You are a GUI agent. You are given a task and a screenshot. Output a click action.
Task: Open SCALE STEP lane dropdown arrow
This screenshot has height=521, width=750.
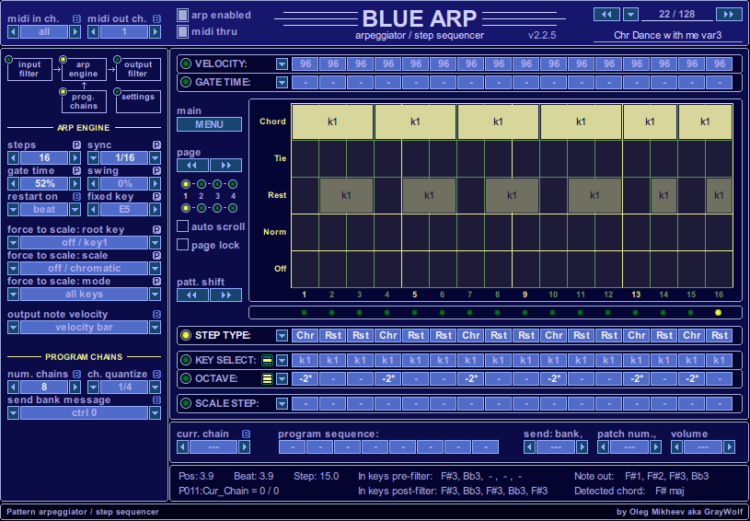[x=282, y=404]
